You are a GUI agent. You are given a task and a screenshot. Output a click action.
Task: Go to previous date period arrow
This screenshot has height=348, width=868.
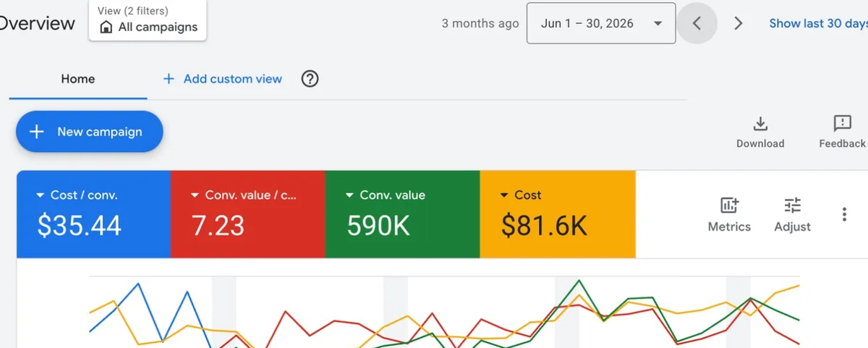697,23
